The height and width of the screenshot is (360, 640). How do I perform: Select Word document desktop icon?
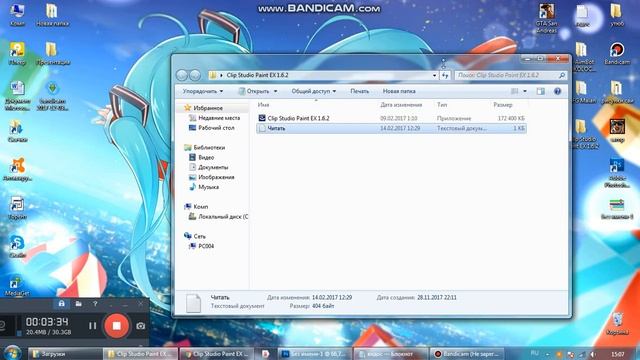point(18,96)
